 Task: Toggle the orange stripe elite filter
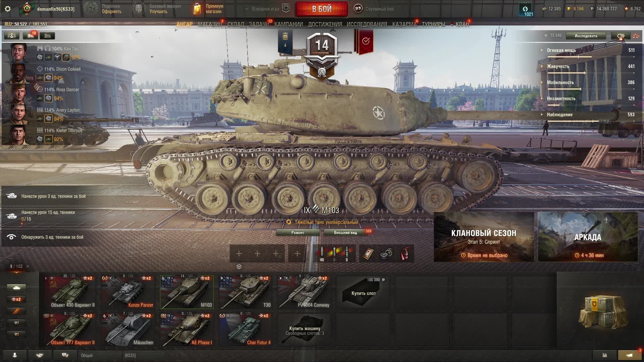[x=16, y=311]
